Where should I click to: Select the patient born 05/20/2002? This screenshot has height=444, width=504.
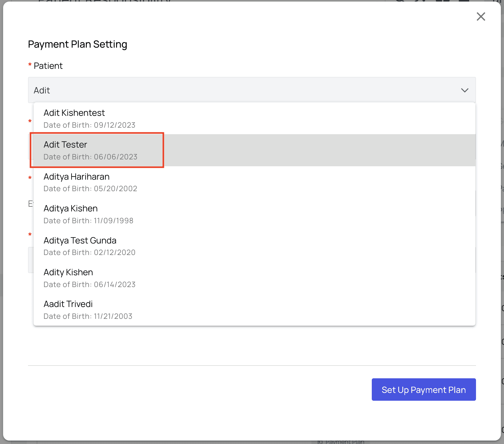click(x=90, y=189)
